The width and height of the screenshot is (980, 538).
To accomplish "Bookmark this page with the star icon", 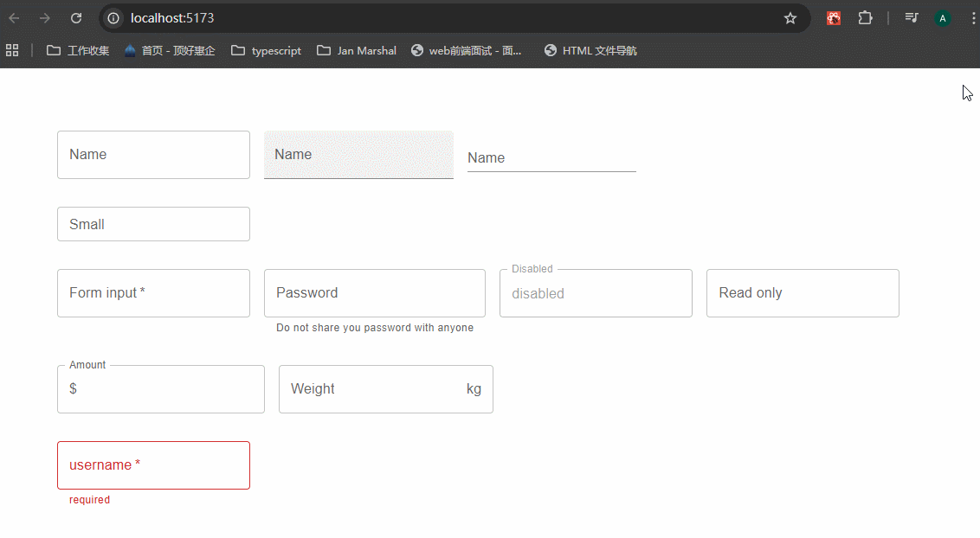I will point(790,18).
